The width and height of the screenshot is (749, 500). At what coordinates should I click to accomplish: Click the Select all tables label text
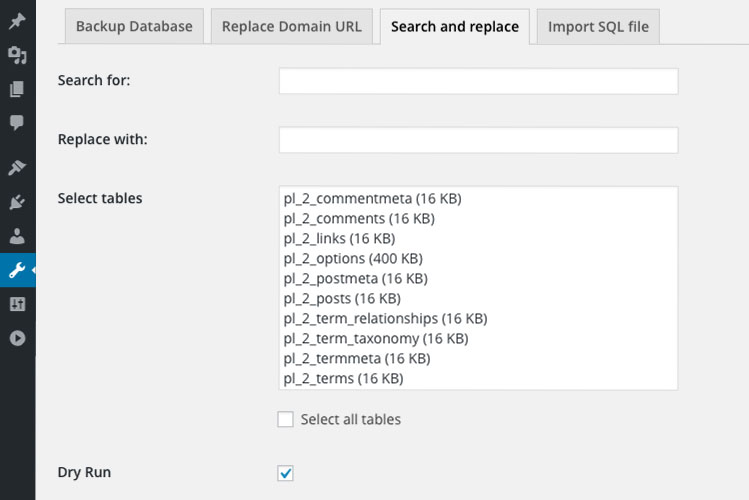tap(351, 419)
